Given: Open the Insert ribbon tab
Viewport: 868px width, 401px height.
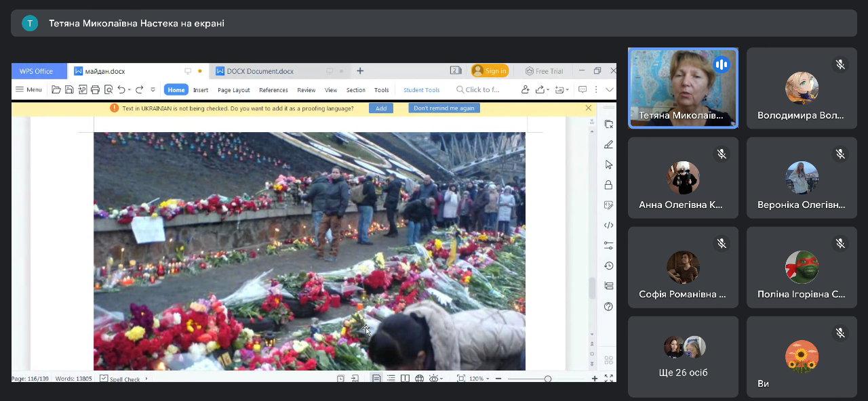Looking at the screenshot, I should click(x=200, y=90).
